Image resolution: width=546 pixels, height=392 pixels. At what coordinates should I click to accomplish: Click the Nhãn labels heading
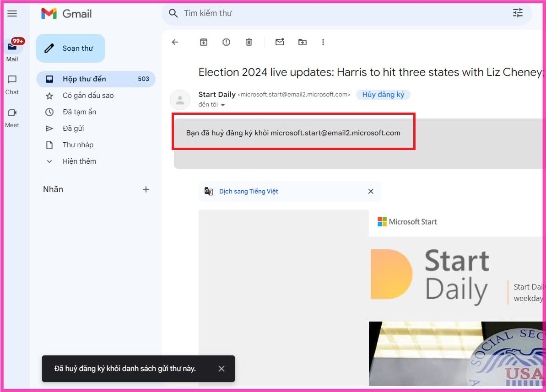53,189
